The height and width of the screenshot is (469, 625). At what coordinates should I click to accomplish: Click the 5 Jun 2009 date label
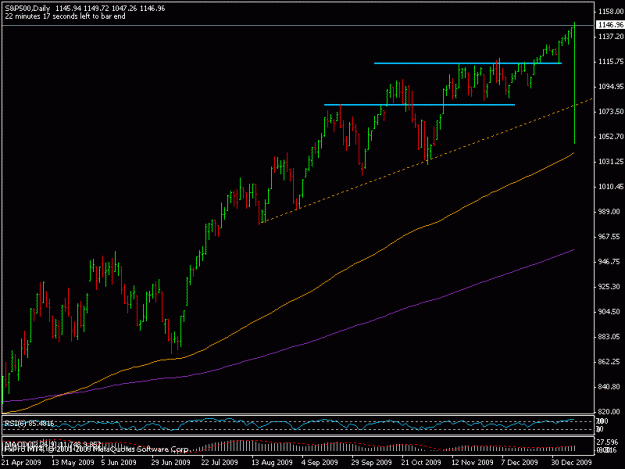118,462
